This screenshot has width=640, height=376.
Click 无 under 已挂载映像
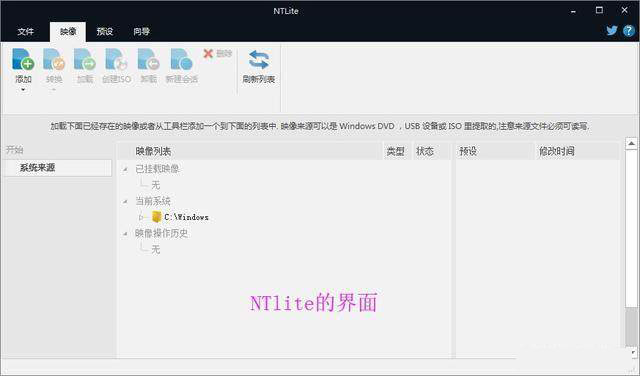pos(156,185)
